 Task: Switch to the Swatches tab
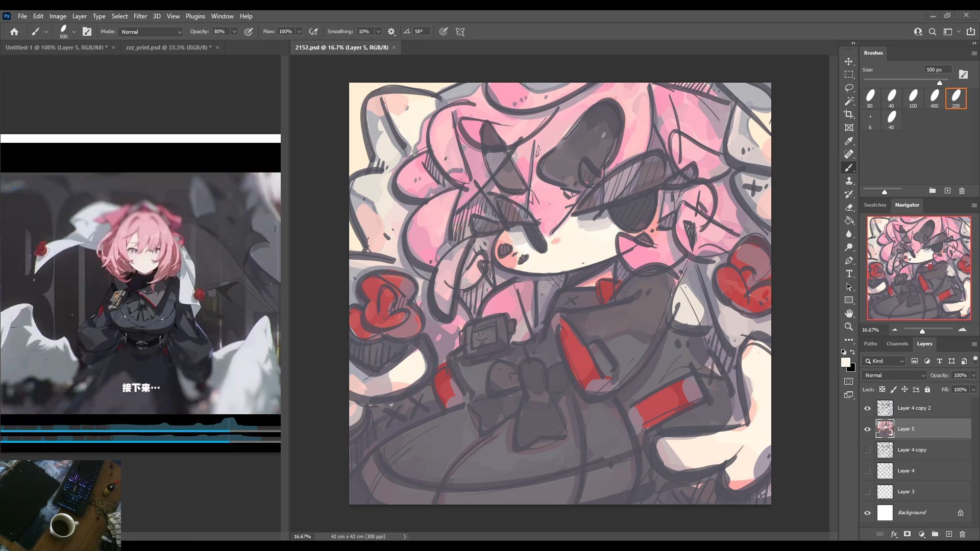click(875, 205)
